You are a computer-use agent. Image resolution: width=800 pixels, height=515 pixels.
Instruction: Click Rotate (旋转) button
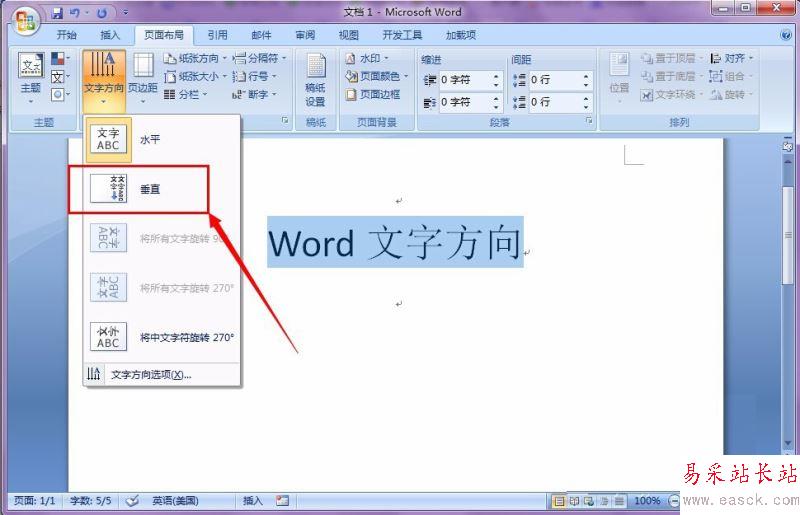[x=732, y=94]
